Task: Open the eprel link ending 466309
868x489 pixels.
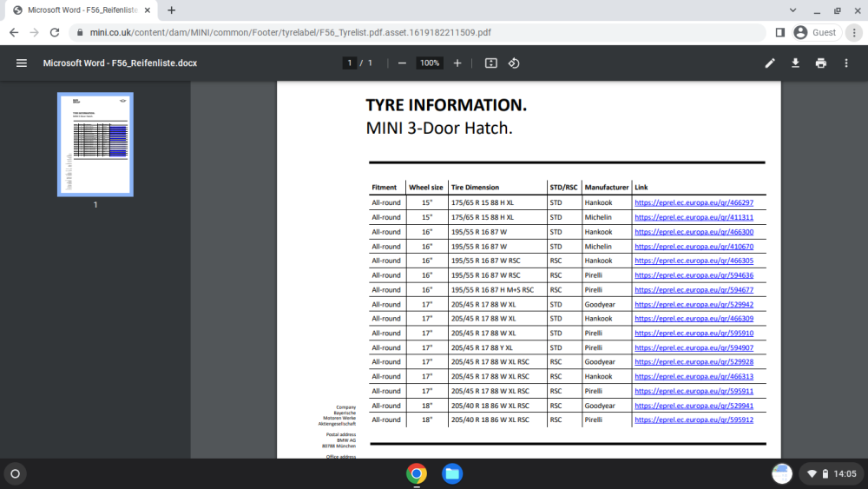Action: pyautogui.click(x=694, y=319)
